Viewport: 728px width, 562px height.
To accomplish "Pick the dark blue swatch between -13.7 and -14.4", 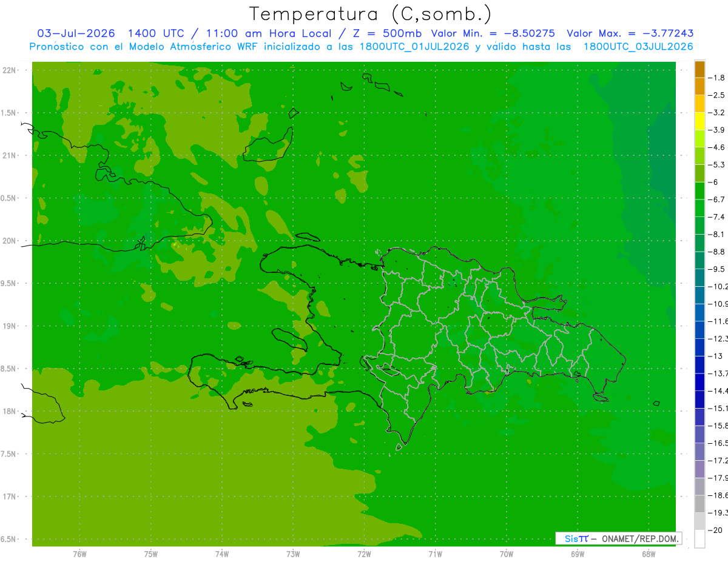I will [699, 382].
